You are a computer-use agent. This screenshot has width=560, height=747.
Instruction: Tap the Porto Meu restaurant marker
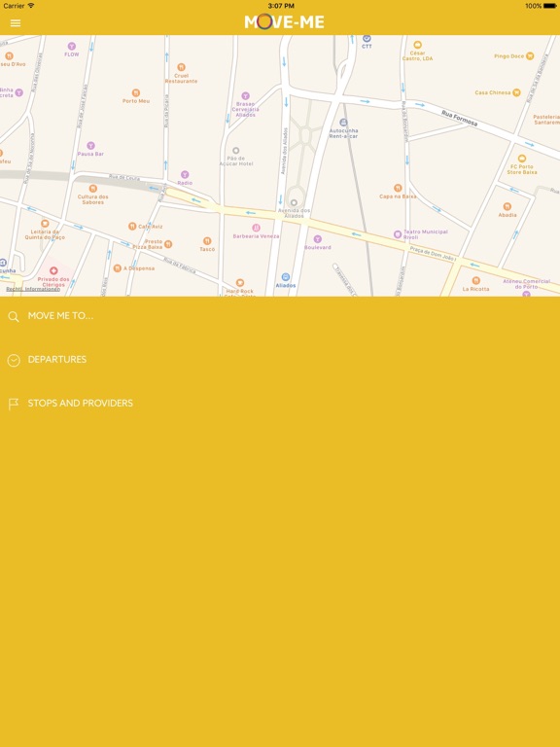click(x=136, y=92)
